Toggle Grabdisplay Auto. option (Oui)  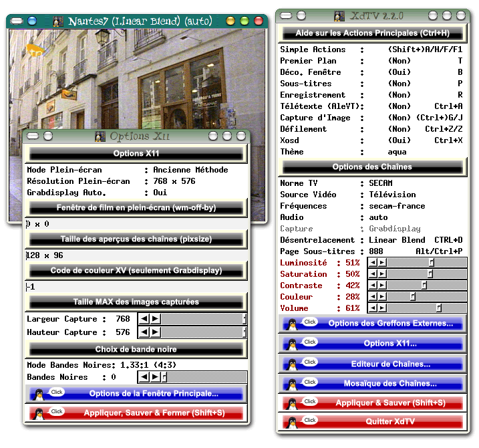coord(160,193)
